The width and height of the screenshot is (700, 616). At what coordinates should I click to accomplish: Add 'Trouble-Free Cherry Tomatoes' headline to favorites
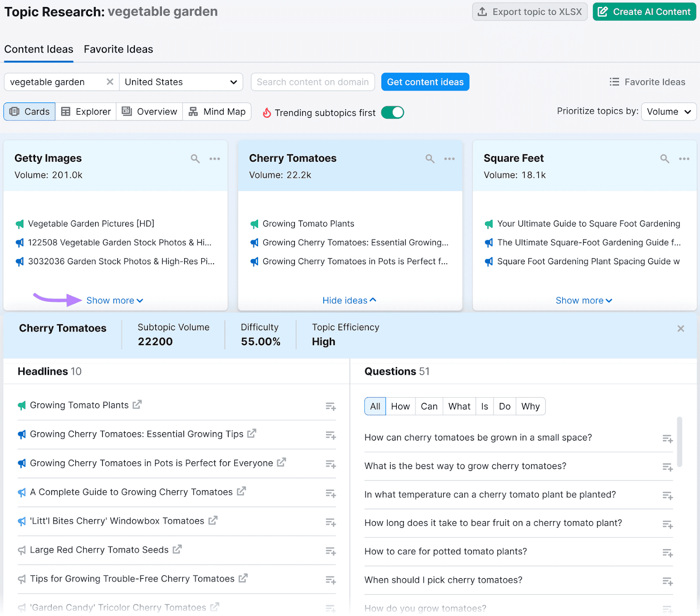331,580
